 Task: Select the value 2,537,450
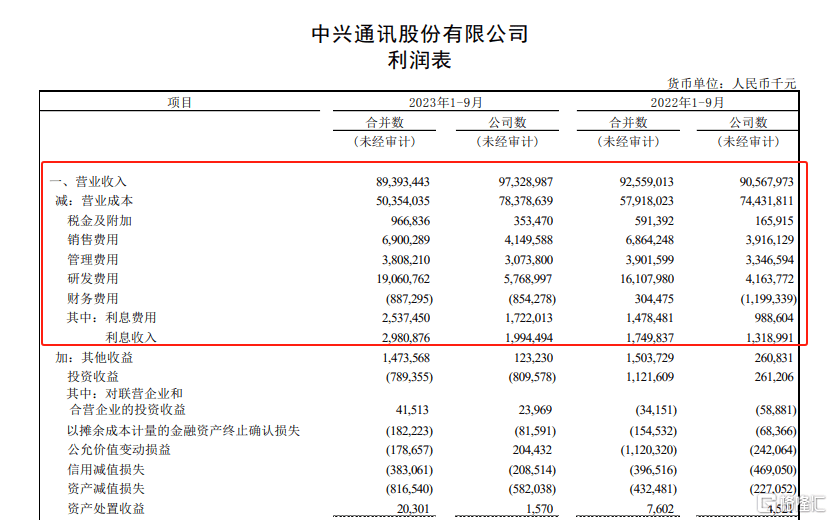(x=406, y=318)
